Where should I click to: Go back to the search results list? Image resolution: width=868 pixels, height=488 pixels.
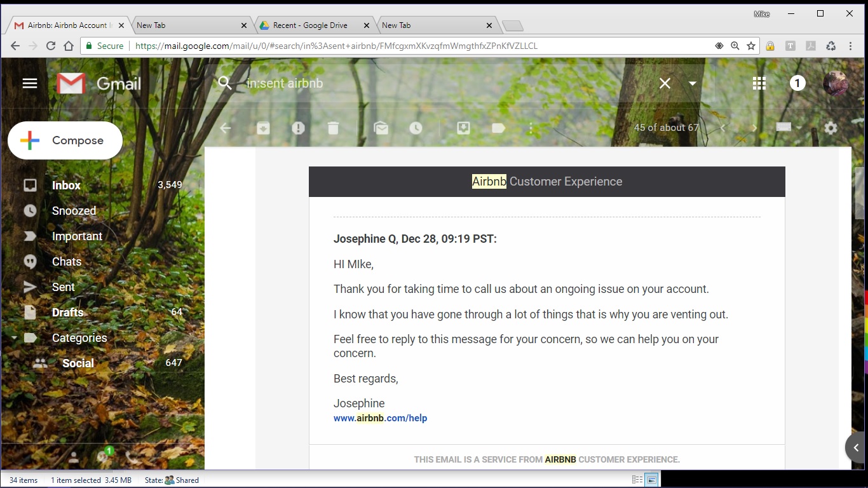coord(226,128)
